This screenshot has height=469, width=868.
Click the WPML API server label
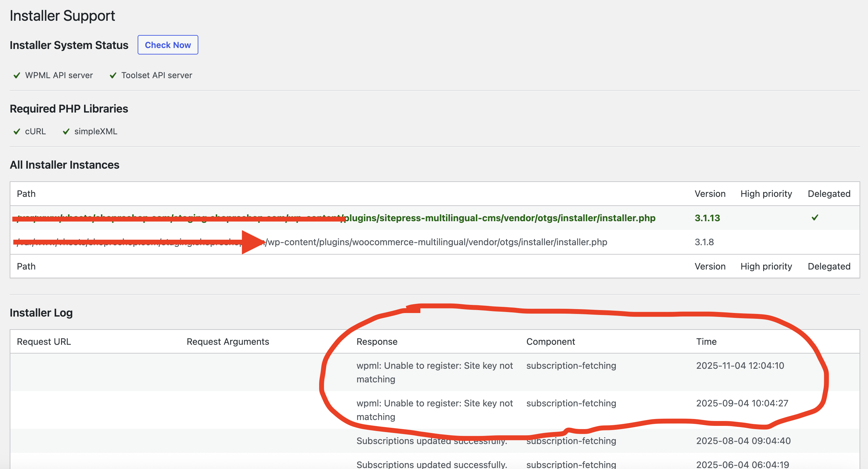[x=59, y=76]
